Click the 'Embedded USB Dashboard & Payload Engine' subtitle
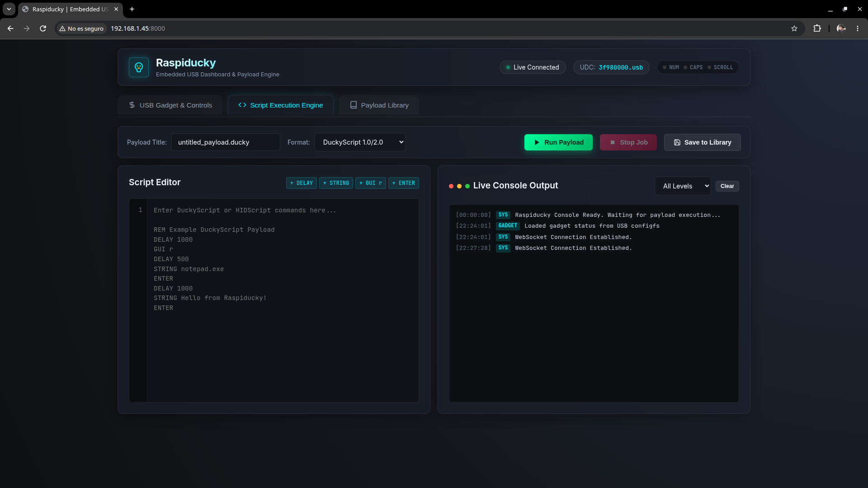 click(x=217, y=75)
